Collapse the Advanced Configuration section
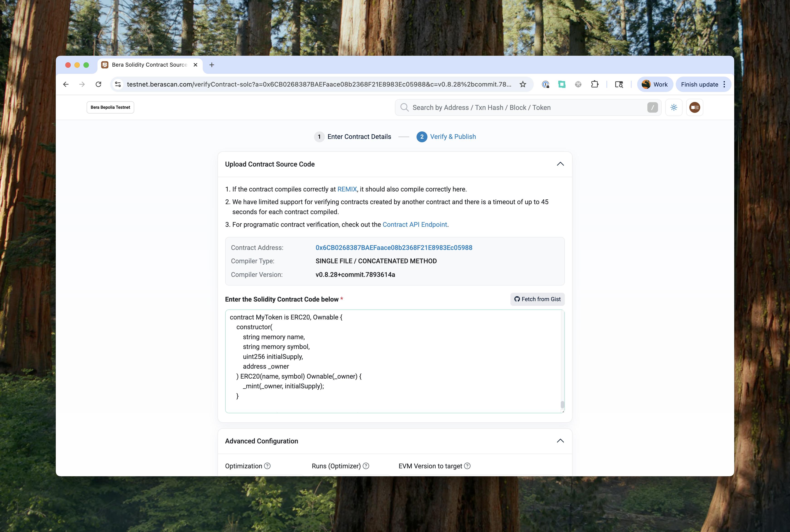Viewport: 790px width, 532px height. pos(560,441)
